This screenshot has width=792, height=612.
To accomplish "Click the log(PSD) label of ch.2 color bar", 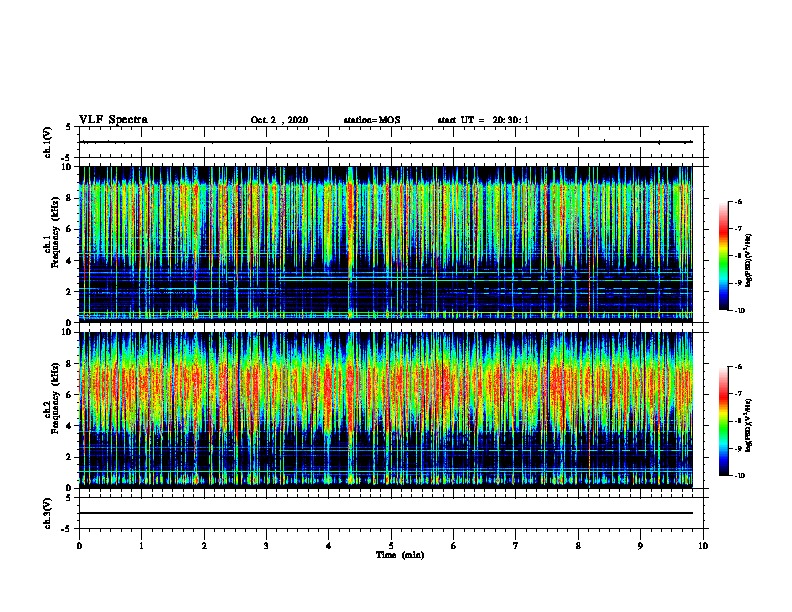I will coord(749,425).
